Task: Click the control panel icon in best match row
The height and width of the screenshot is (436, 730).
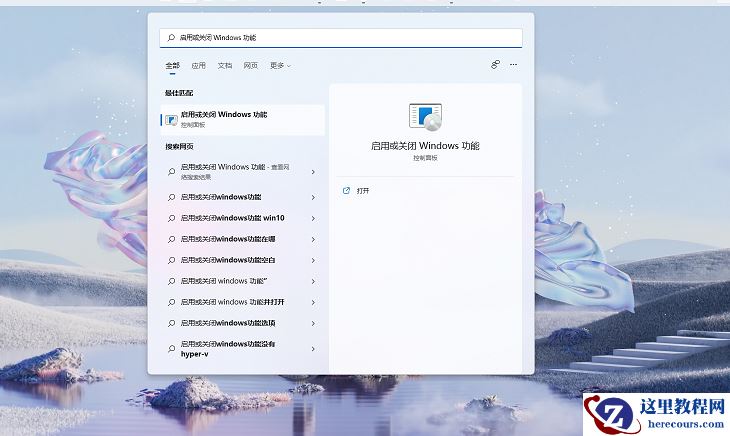Action: tap(171, 120)
